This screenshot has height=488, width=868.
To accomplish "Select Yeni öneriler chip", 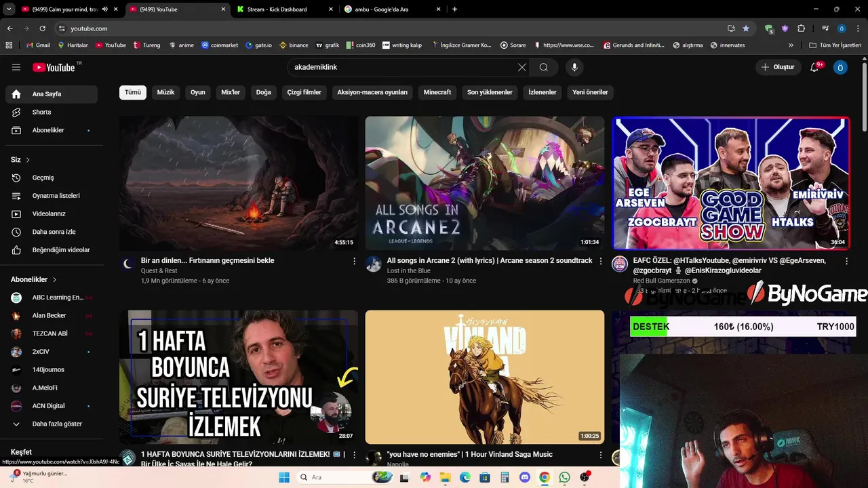I will 590,92.
